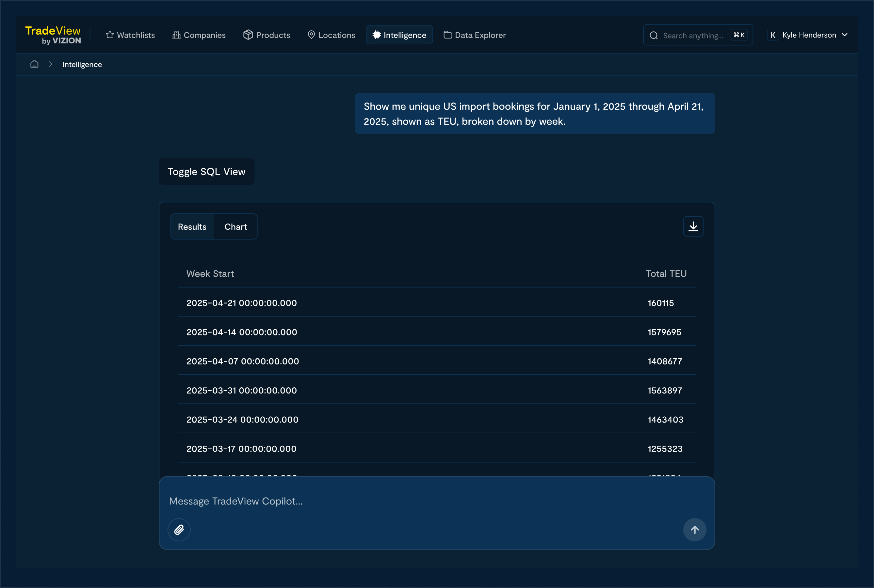
Task: Click the home breadcrumb icon
Action: (x=34, y=64)
